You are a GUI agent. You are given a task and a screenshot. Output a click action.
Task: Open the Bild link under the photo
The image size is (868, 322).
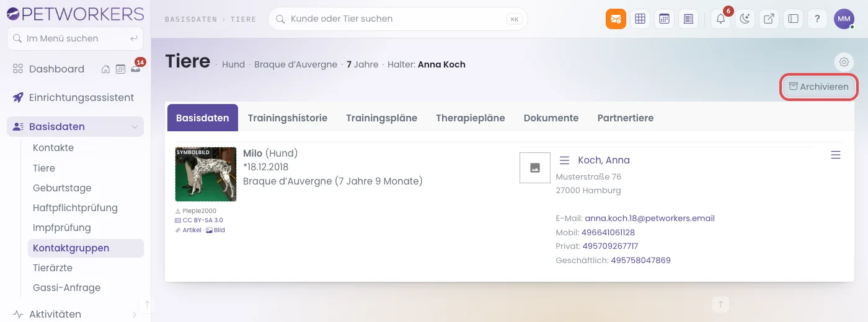216,230
